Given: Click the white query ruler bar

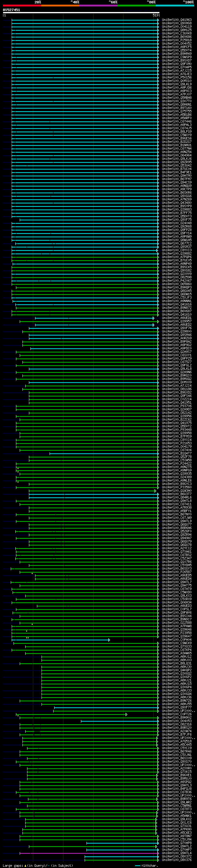Looking at the screenshot, I should (81, 12).
